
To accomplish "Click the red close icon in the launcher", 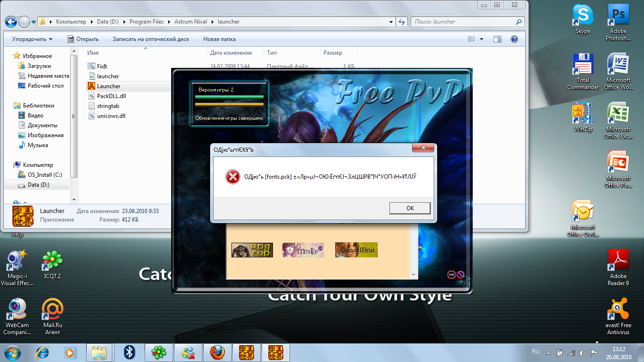I will coord(460,275).
